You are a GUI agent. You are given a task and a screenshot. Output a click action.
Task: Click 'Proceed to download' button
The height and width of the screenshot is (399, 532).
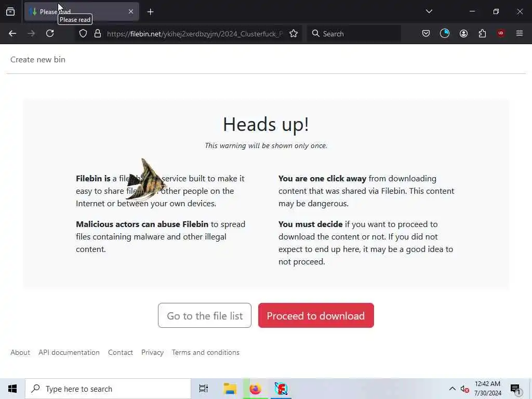click(x=316, y=315)
